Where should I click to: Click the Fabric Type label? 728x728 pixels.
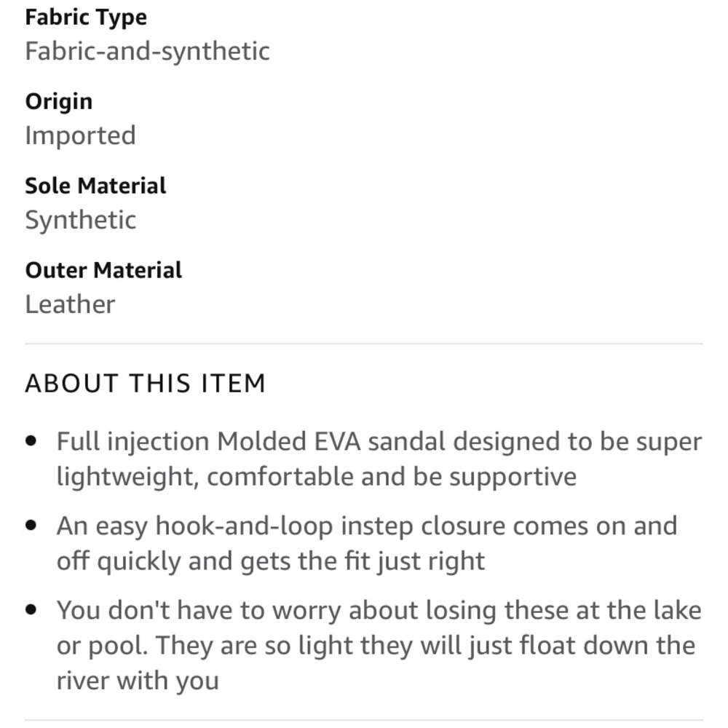[x=85, y=17]
